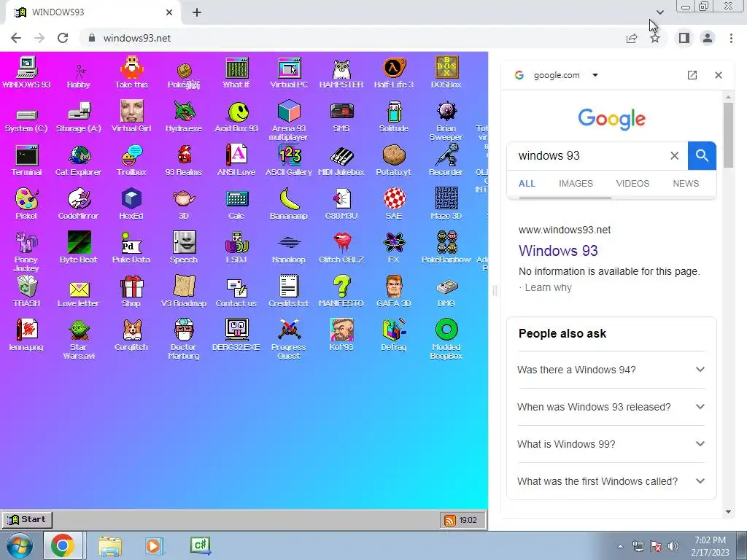The width and height of the screenshot is (747, 560).
Task: Launch Cat Explorer browser icon
Action: point(79,160)
